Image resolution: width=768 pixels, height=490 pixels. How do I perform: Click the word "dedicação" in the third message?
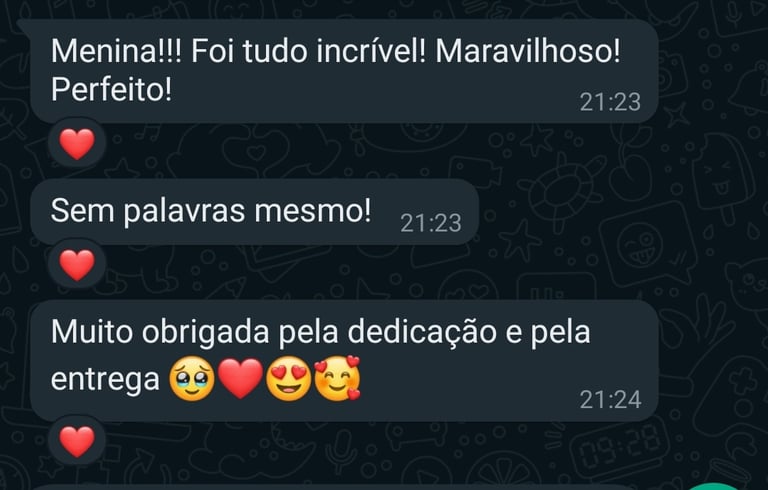(421, 332)
